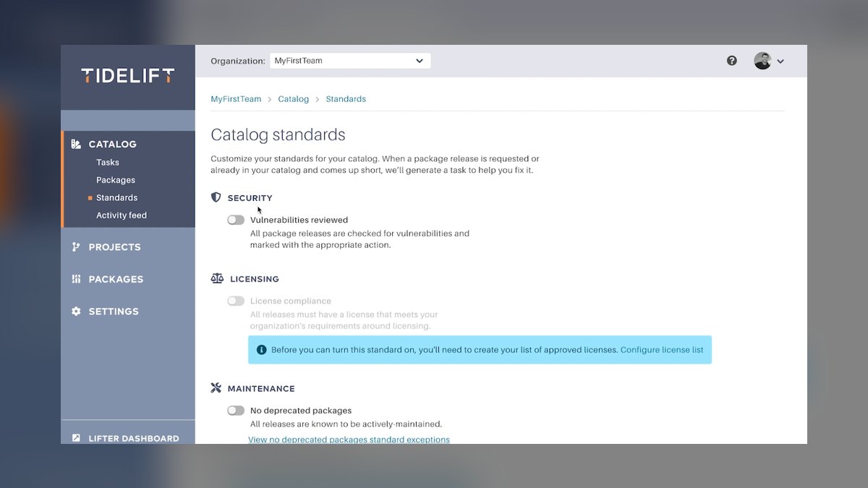
Task: Click the No deprecated packages label
Action: coord(301,411)
